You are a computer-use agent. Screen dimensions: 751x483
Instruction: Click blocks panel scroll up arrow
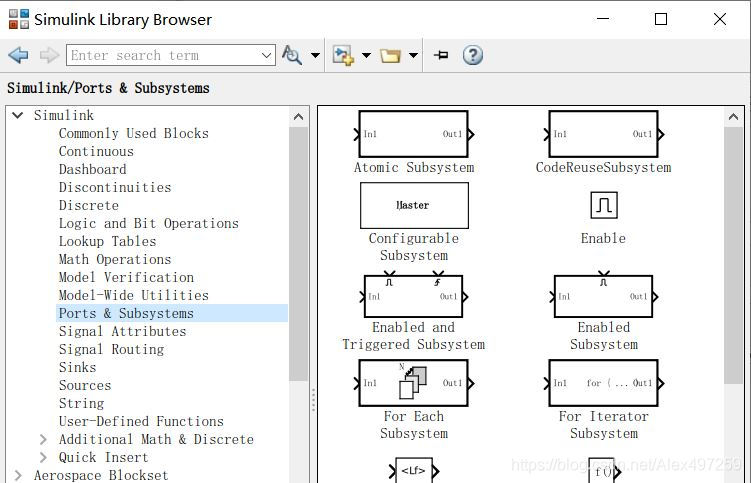(x=733, y=117)
